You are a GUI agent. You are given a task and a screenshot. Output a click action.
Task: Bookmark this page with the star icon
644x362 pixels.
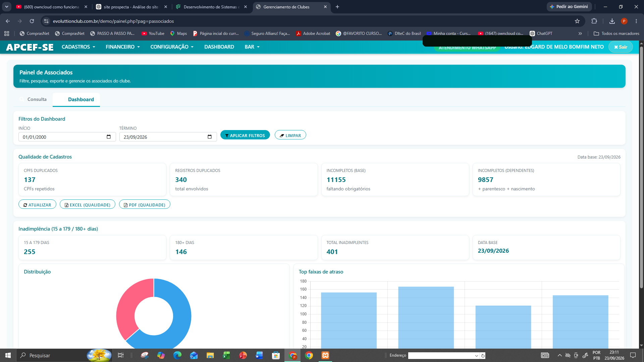[x=577, y=21]
